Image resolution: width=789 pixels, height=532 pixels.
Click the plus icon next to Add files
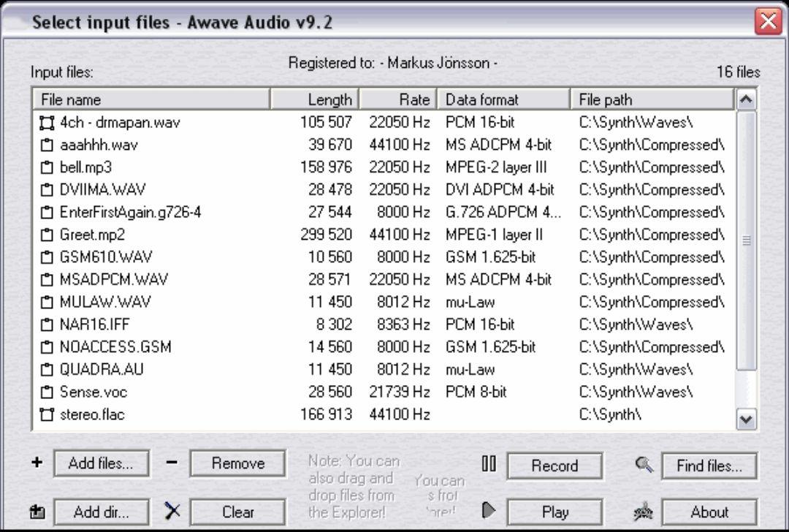[37, 462]
